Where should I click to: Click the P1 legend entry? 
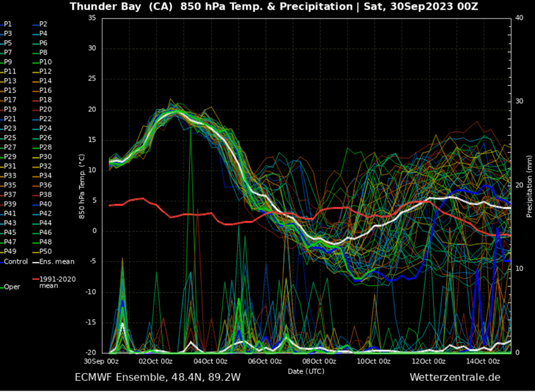[x=7, y=24]
